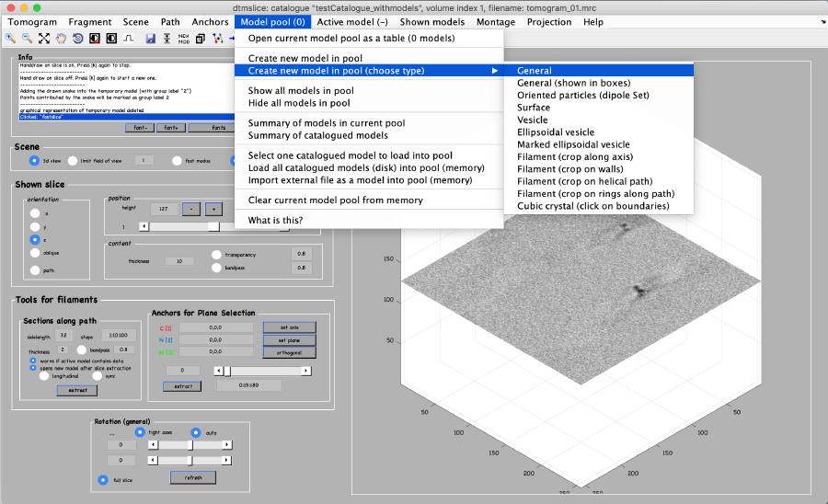Click the blue rotate icon in toolbar
828x504 pixels.
[x=77, y=39]
